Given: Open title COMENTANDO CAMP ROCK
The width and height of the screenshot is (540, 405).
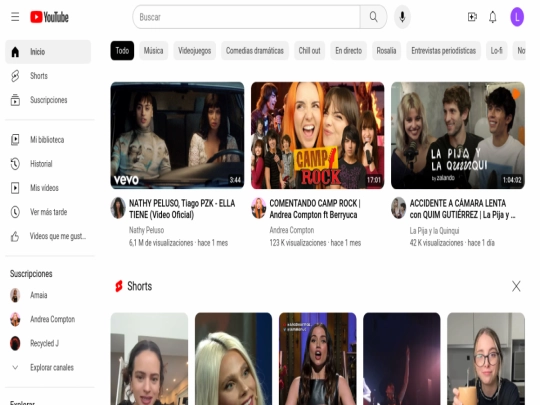Looking at the screenshot, I should pos(315,209).
